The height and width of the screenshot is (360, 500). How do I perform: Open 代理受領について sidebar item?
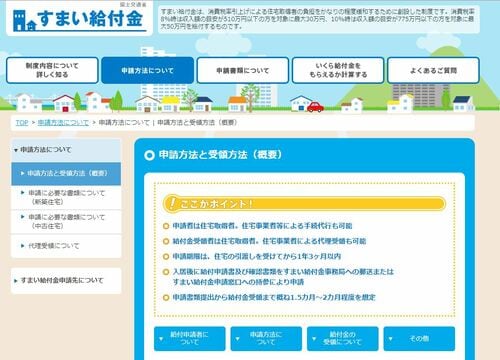66,246
